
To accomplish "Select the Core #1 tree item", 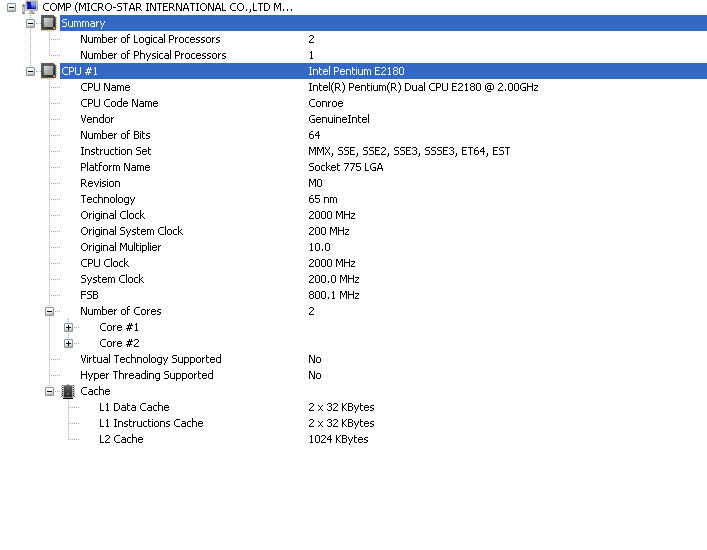I will click(x=119, y=327).
